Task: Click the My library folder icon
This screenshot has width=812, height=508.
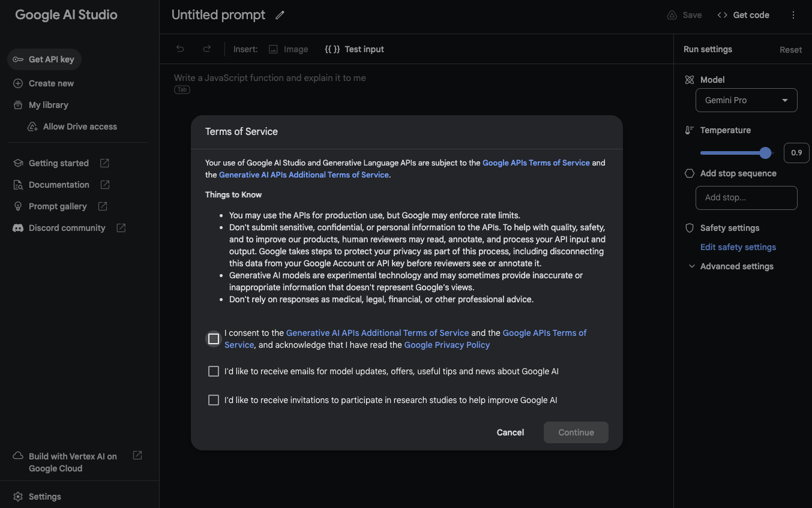Action: coord(18,105)
